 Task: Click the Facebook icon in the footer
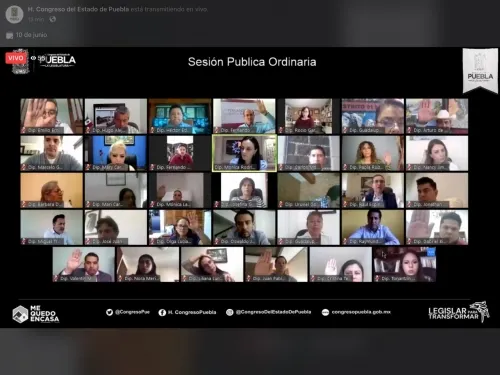(162, 312)
